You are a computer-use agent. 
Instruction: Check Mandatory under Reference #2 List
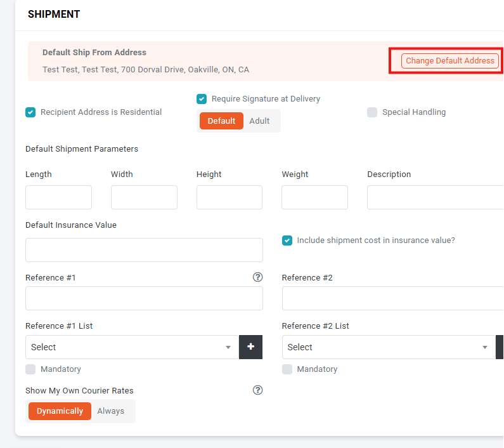(x=287, y=369)
